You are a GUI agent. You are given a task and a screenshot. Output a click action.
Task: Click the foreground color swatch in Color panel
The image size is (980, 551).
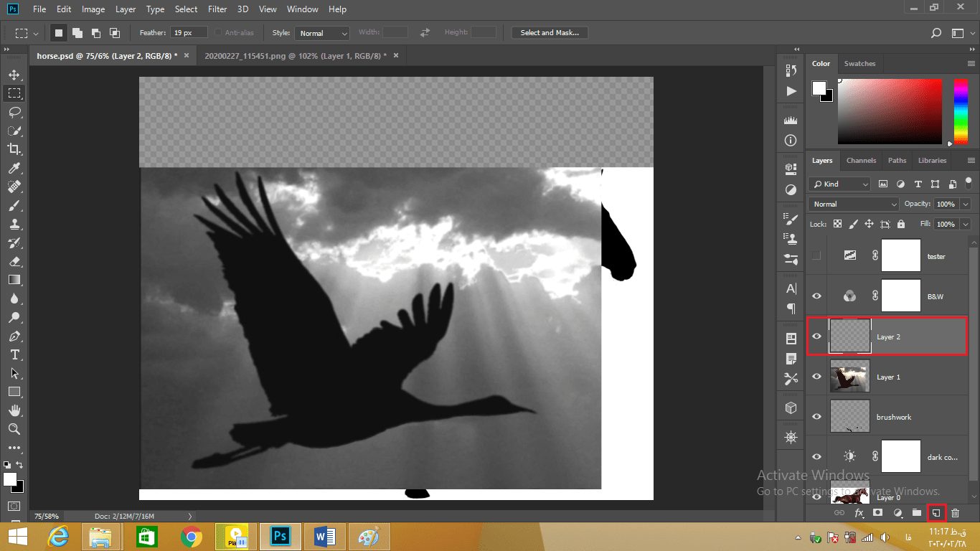(819, 88)
